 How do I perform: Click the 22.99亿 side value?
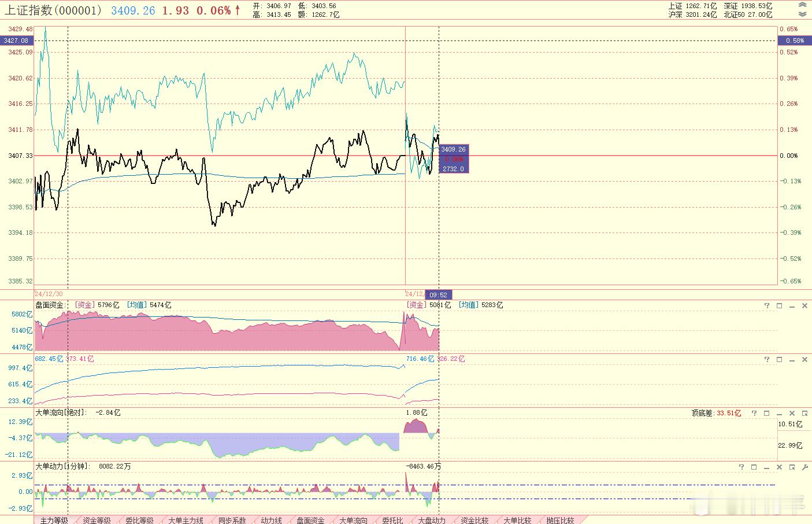[x=790, y=445]
